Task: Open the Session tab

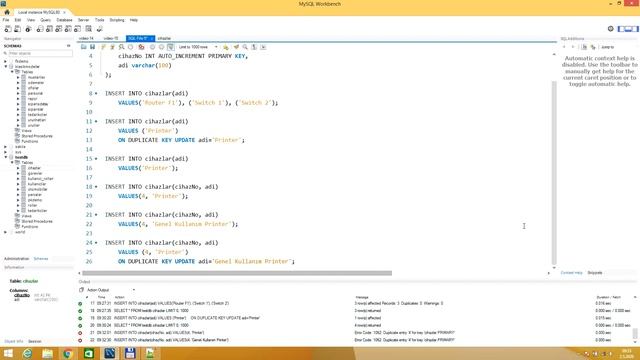Action: [x=35, y=341]
